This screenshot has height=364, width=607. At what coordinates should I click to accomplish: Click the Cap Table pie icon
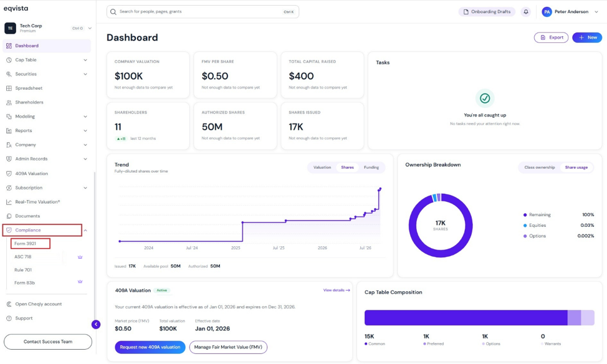9,60
